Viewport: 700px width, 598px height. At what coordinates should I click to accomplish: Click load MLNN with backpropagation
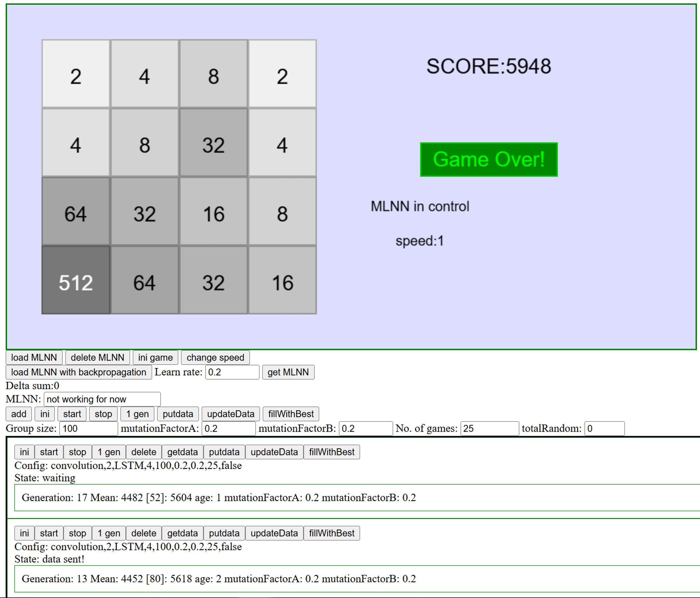click(79, 372)
